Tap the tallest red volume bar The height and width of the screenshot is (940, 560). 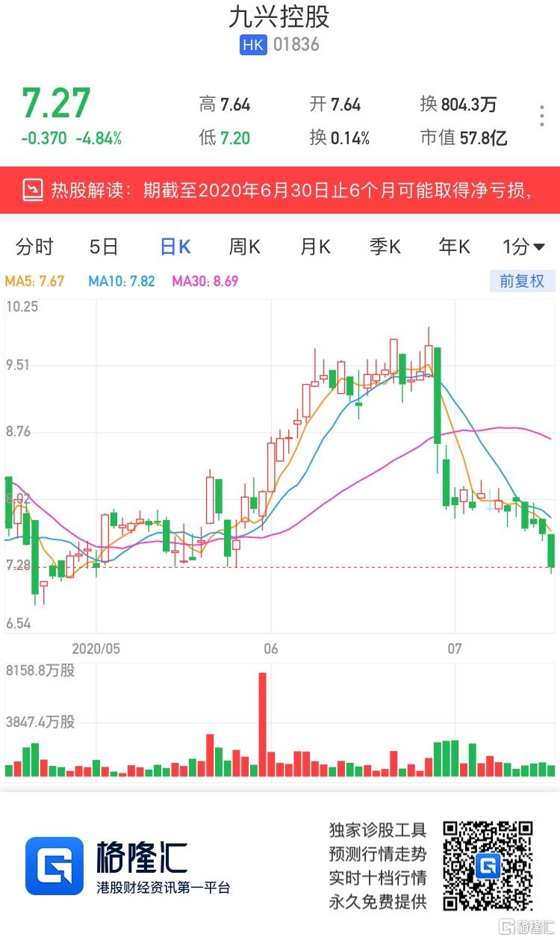click(262, 725)
